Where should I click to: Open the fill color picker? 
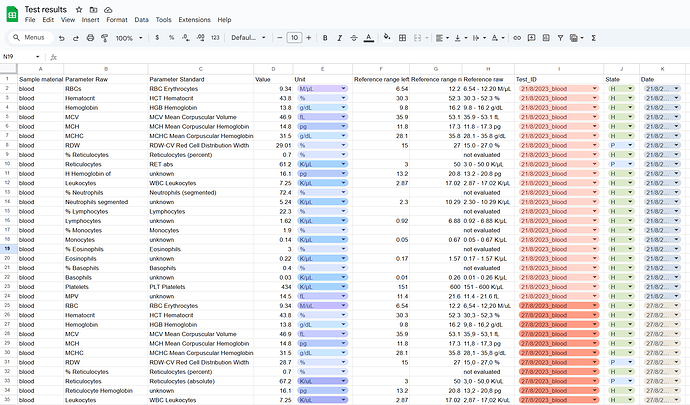pyautogui.click(x=387, y=37)
